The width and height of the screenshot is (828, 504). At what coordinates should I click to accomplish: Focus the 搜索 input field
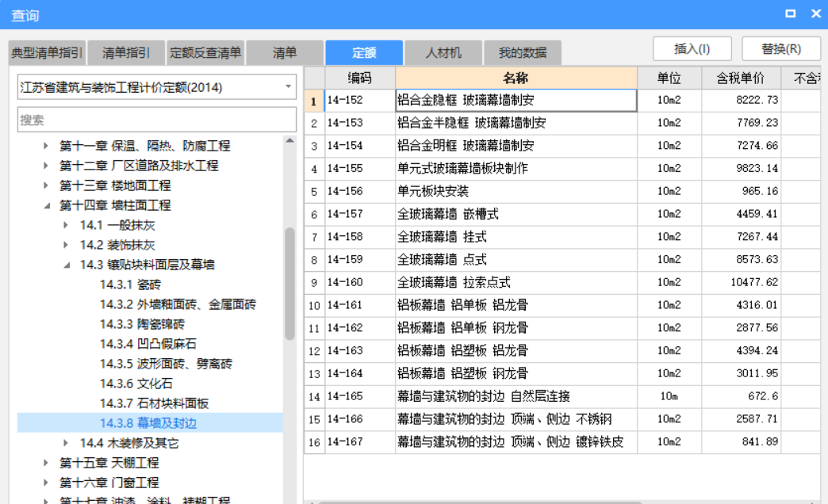[157, 120]
